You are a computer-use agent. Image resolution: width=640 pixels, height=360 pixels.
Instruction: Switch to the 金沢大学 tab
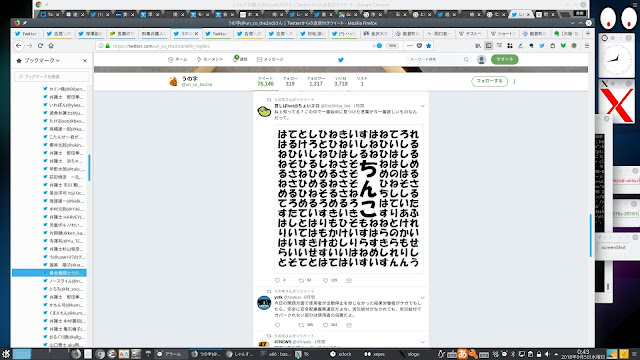[376, 33]
